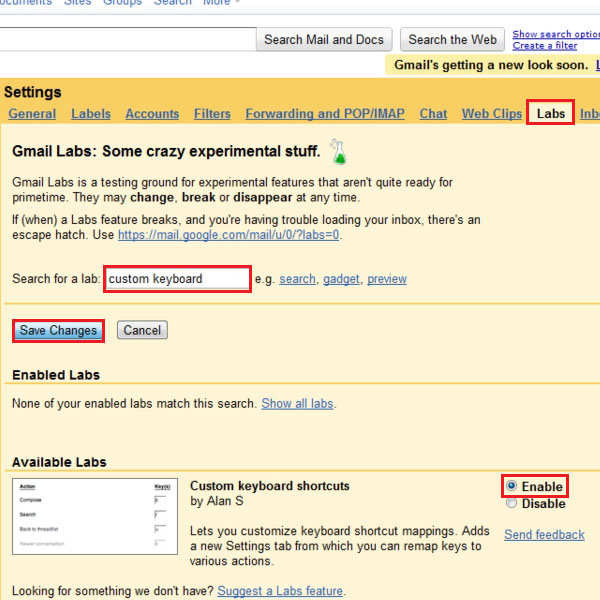Viewport: 600px width, 600px height.
Task: Click Search the Web button
Action: 452,39
